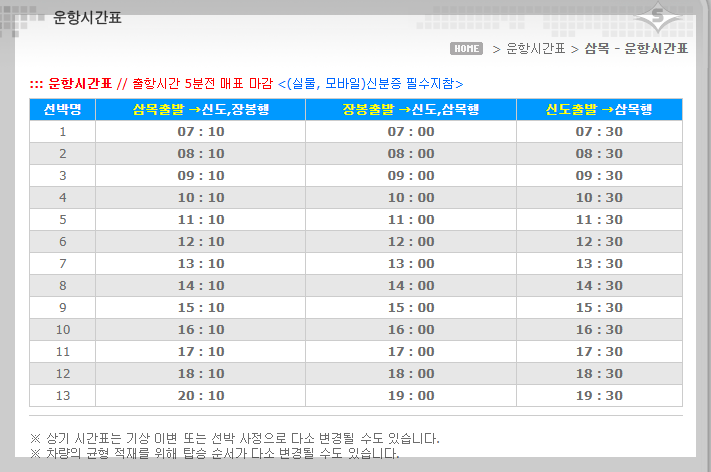The height and width of the screenshot is (472, 711).
Task: Select the 08 : 00 departure cell
Action: pos(411,154)
